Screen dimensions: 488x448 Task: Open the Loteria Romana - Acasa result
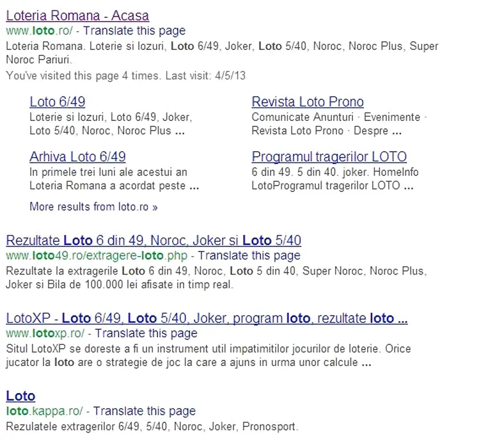77,15
